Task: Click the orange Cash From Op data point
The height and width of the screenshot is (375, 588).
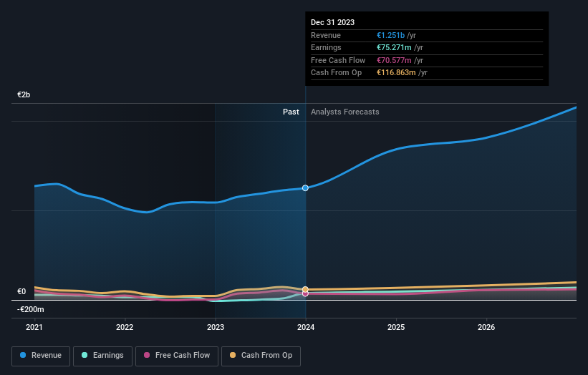Action: [x=305, y=289]
